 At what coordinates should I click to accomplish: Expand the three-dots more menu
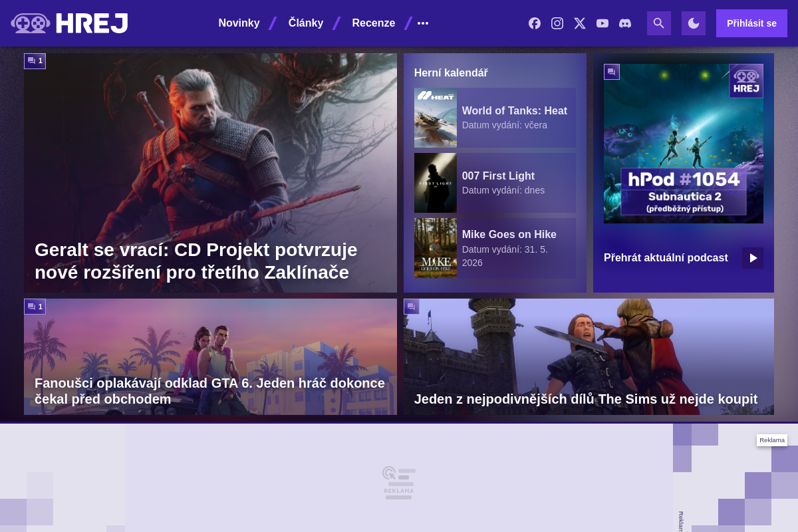[x=423, y=23]
